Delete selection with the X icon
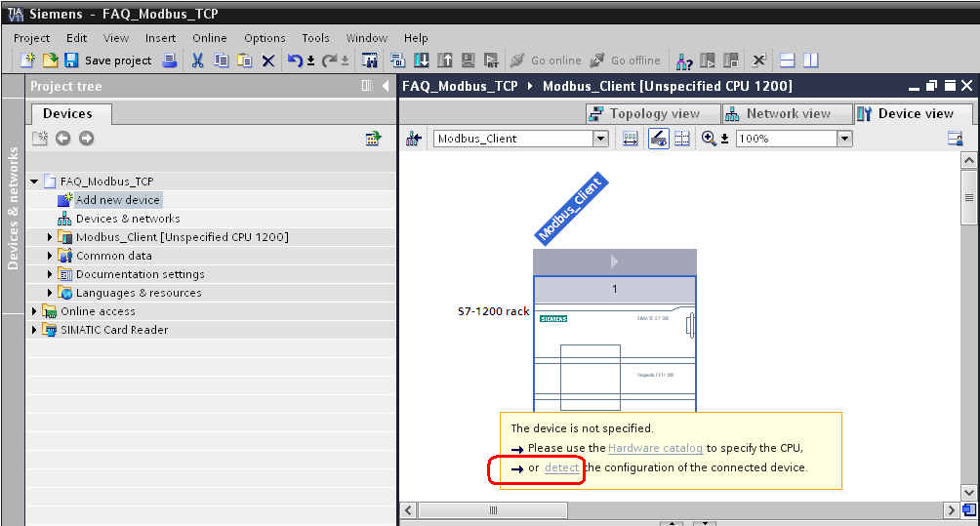Image resolution: width=980 pixels, height=526 pixels. (268, 61)
